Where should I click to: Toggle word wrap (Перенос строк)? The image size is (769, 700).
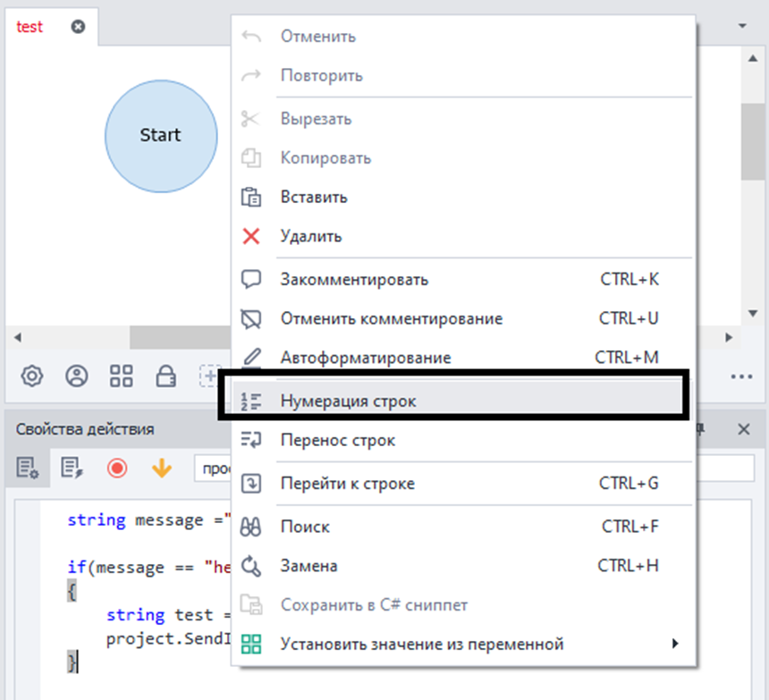(x=338, y=440)
